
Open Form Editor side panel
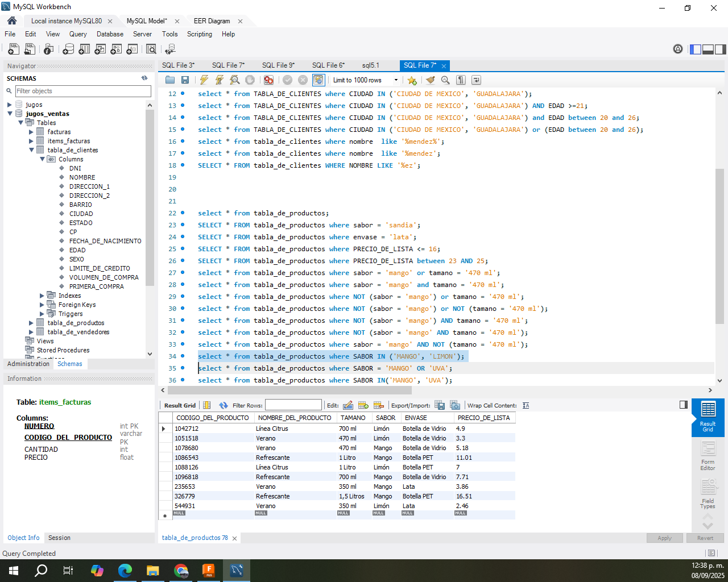[x=708, y=456]
